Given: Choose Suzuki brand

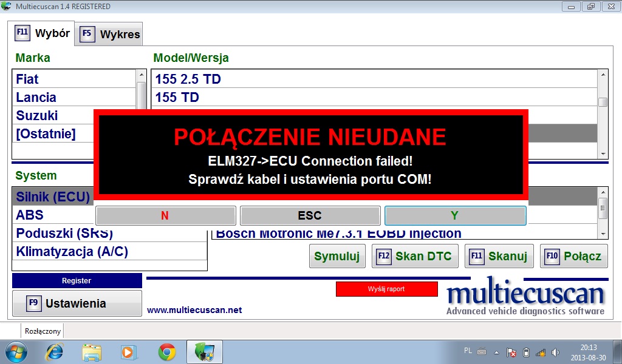Looking at the screenshot, I should (53, 115).
